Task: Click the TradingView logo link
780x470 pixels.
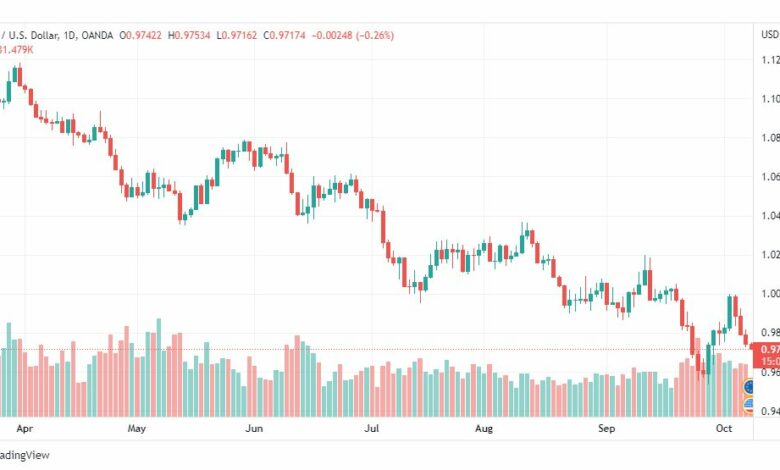Action: point(24,455)
